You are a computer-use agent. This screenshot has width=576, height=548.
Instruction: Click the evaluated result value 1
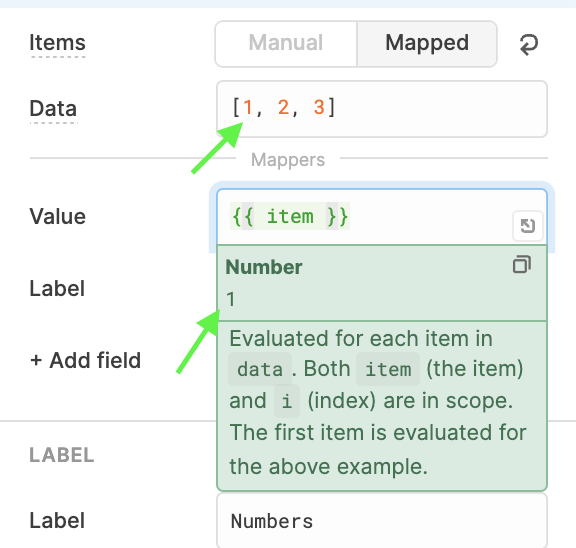tap(231, 299)
